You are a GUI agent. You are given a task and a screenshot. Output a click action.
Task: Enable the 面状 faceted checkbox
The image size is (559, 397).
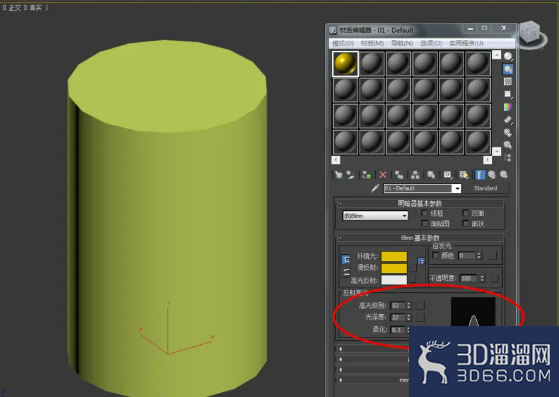(x=465, y=223)
